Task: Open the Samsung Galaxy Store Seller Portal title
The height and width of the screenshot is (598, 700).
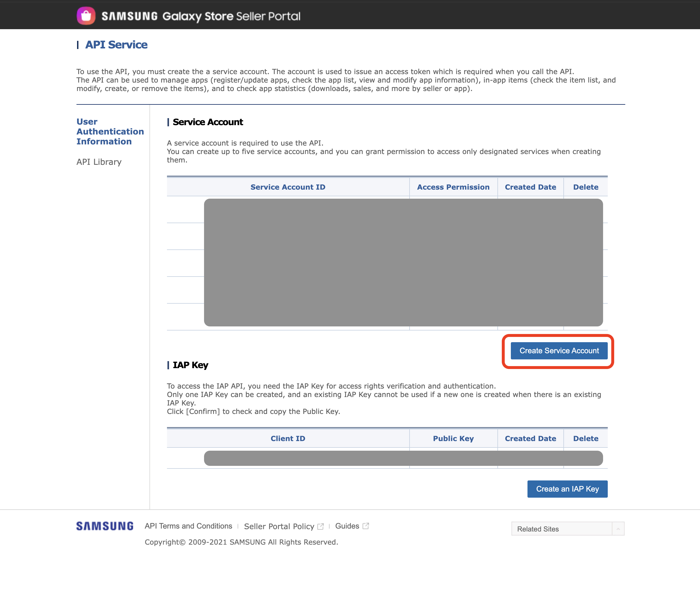Action: (201, 16)
